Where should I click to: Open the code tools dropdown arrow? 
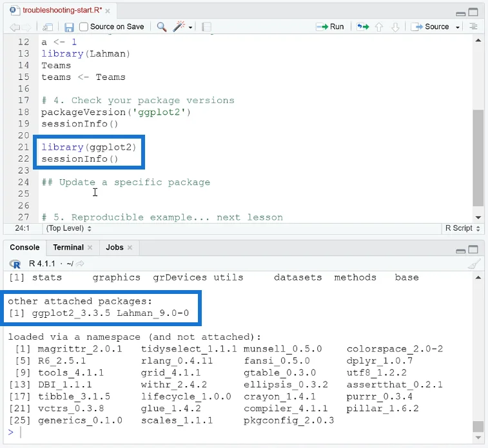(x=190, y=27)
